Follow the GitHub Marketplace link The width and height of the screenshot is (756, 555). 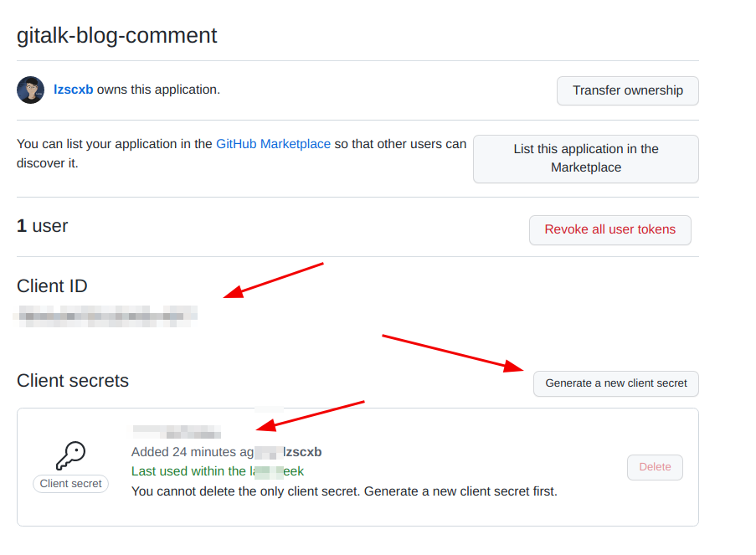(x=273, y=144)
